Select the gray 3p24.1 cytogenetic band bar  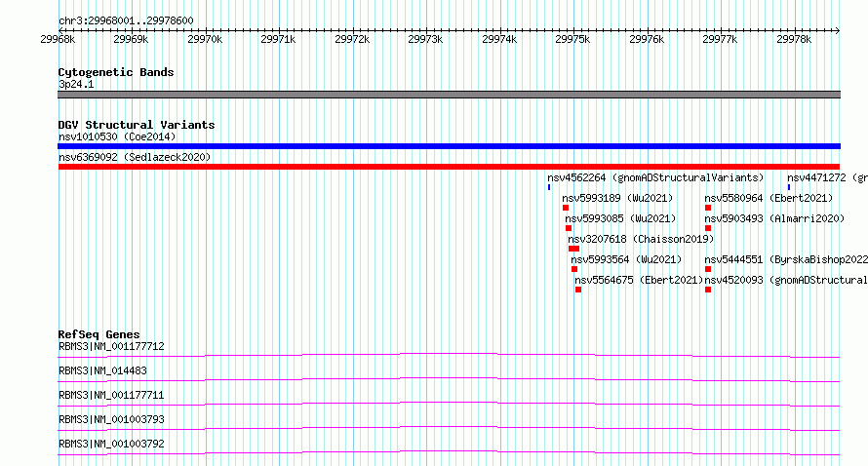pos(449,95)
